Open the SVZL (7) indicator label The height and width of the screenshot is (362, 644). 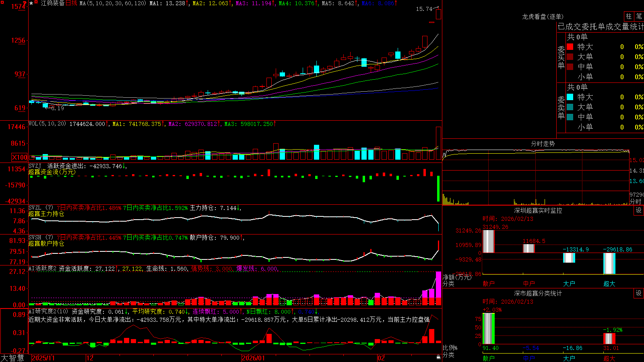coord(41,208)
